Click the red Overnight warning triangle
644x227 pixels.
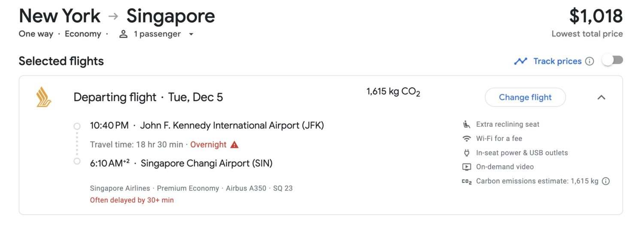[x=234, y=144]
